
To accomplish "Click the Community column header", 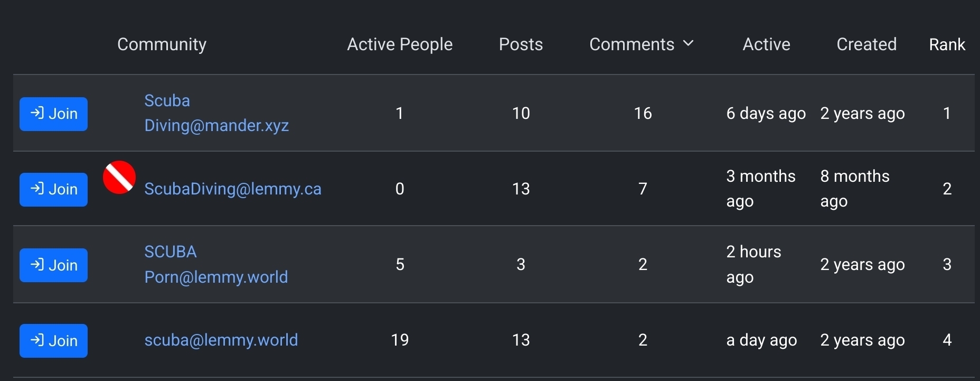I will pos(162,44).
